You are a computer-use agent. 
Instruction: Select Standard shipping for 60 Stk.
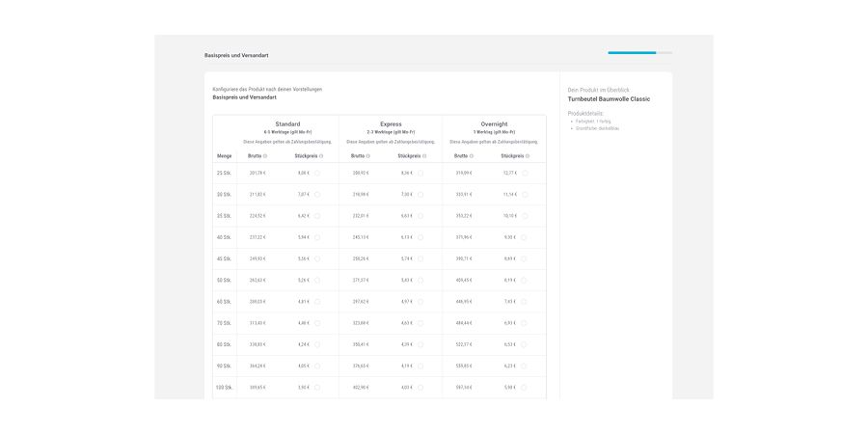coord(317,302)
